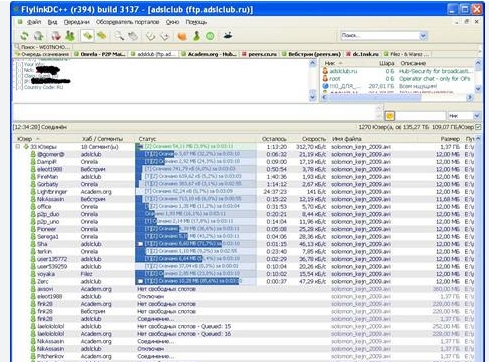Screen dimensions: 489x362
Task: Click the second yellow-green tag toolbar icon
Action: pyautogui.click(x=101, y=36)
